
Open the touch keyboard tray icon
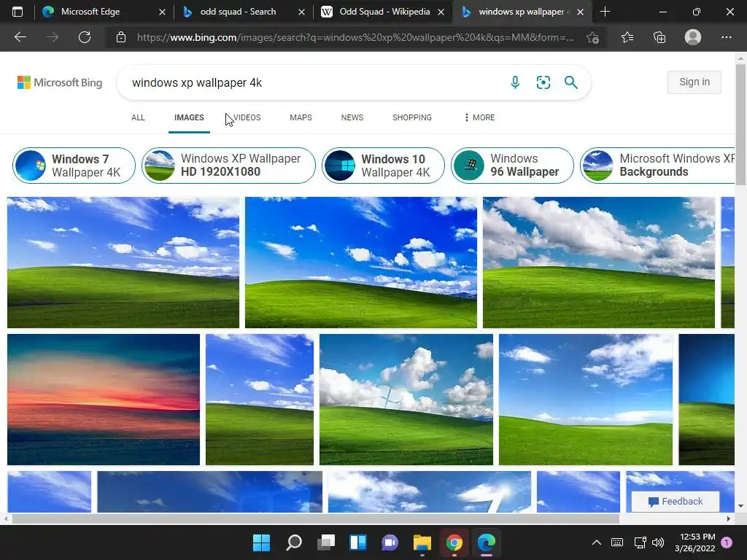pos(617,542)
